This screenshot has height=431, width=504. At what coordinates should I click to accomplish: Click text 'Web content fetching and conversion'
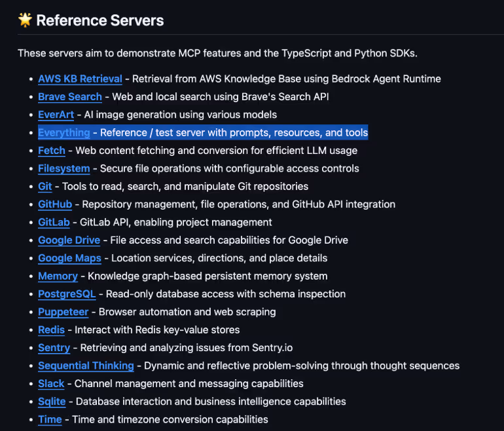(162, 151)
